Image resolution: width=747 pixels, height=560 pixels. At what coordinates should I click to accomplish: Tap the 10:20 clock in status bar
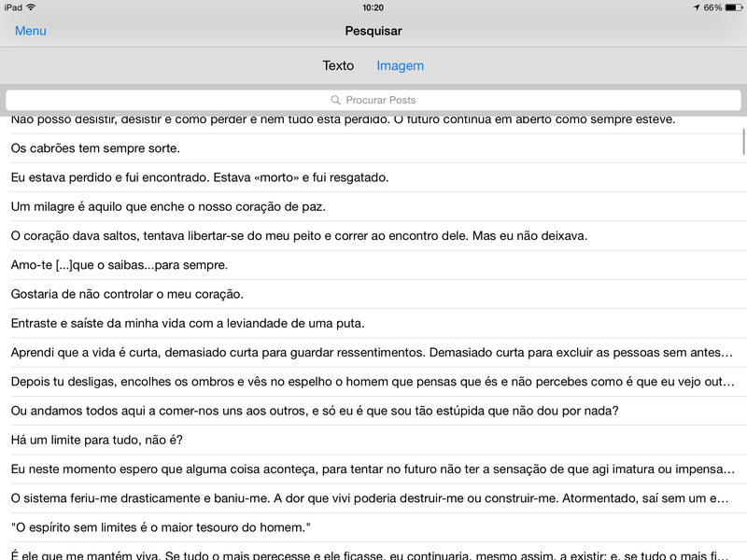coord(373,7)
